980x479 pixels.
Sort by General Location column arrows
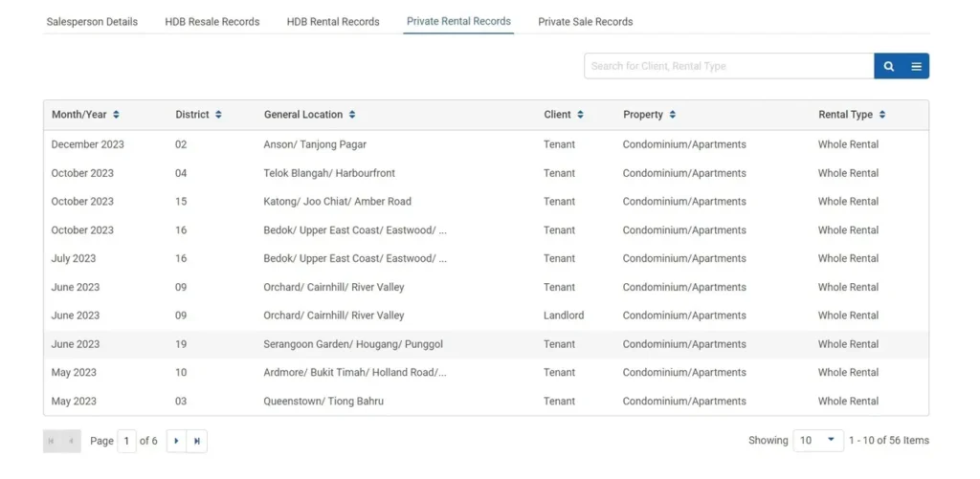(352, 115)
